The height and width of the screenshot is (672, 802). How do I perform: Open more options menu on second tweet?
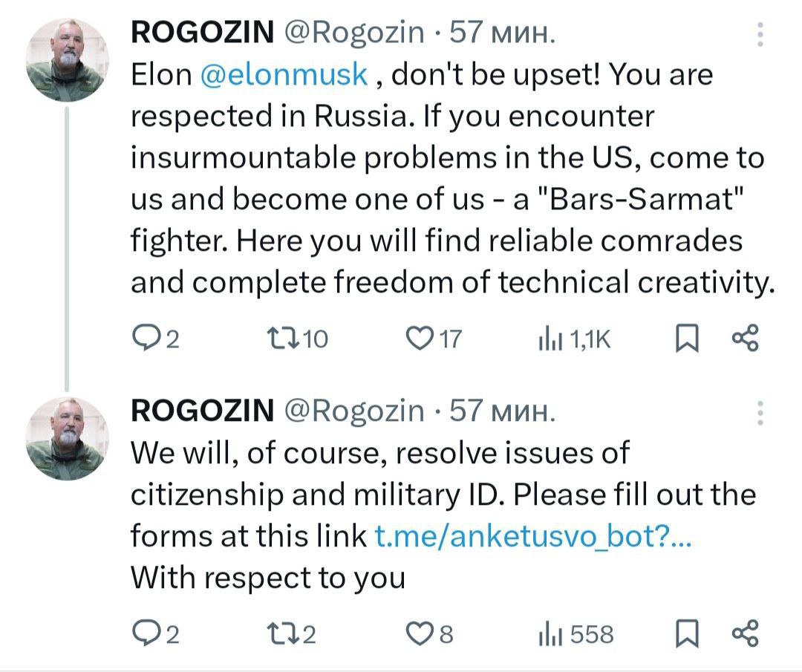coord(760,412)
